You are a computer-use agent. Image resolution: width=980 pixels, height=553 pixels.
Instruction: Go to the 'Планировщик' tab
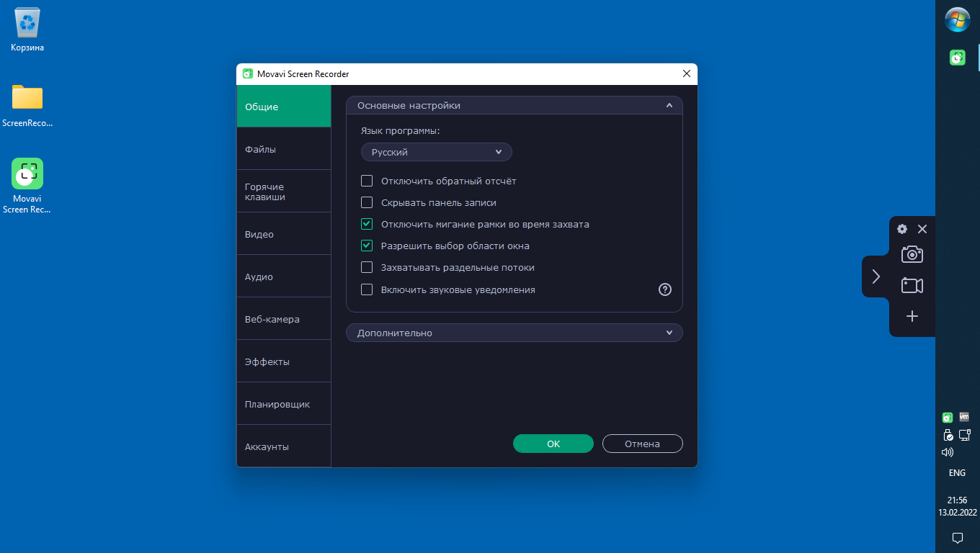coord(284,404)
